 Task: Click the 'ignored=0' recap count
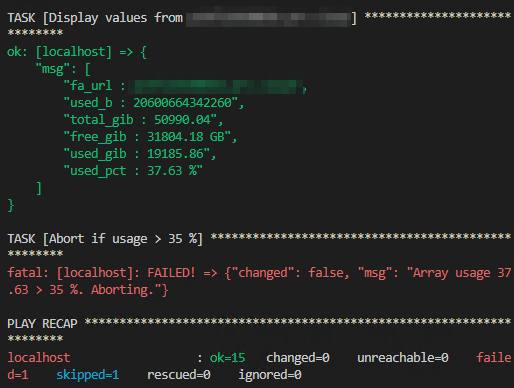click(270, 375)
